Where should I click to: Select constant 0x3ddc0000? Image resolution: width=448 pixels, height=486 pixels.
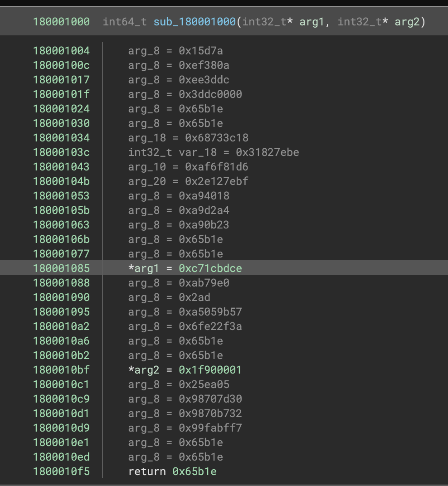pyautogui.click(x=210, y=94)
